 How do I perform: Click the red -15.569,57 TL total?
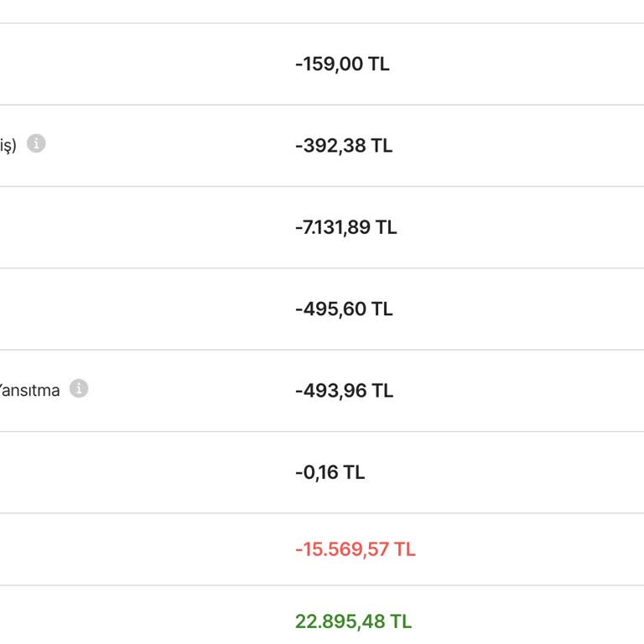coord(355,549)
